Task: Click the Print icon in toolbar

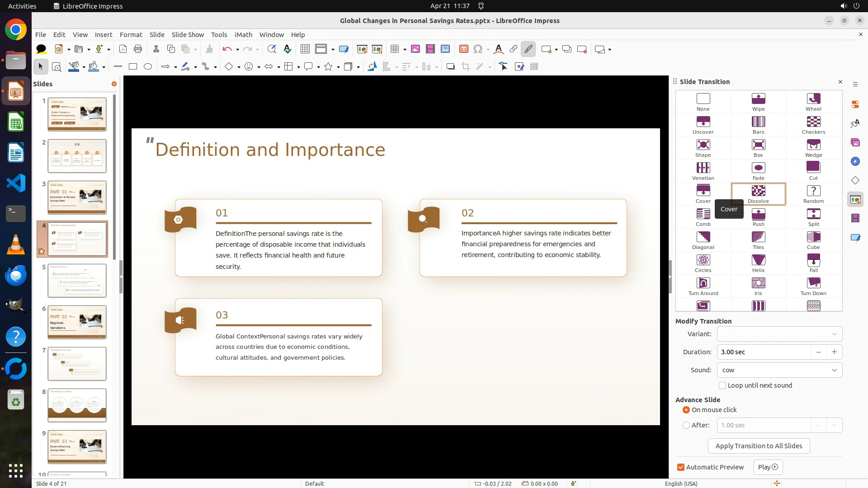Action: pos(138,49)
